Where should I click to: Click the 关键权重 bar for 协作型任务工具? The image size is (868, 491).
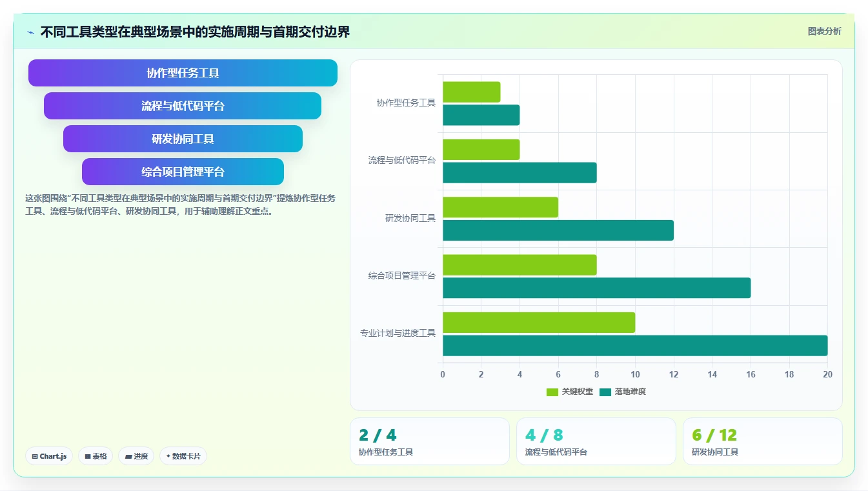pos(472,92)
